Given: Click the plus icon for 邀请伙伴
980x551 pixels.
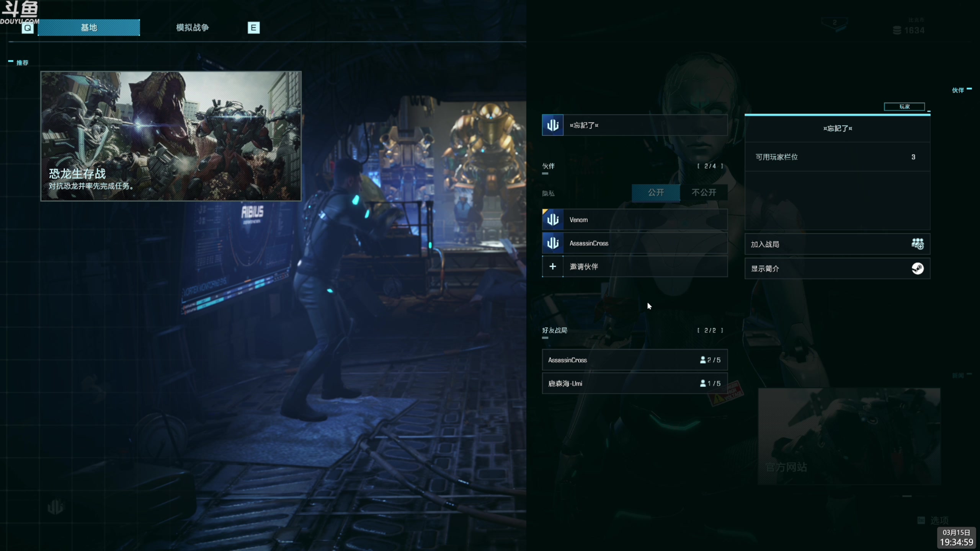Looking at the screenshot, I should point(552,267).
